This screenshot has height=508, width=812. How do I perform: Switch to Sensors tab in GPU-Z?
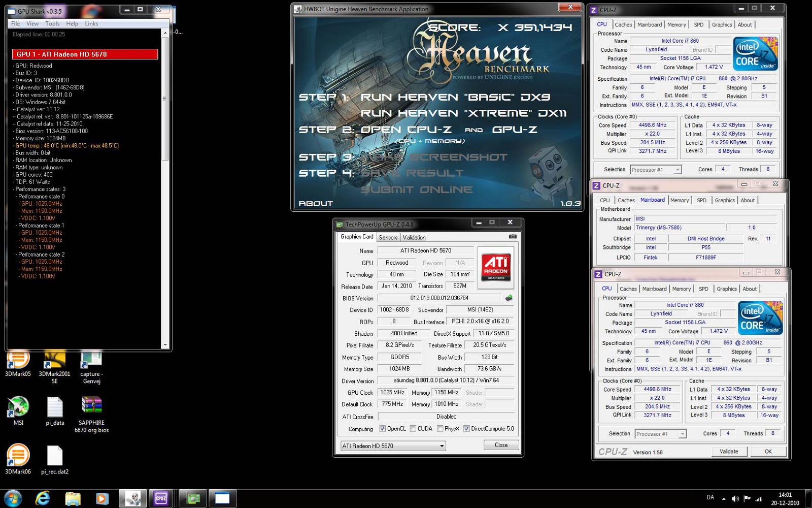click(x=388, y=237)
